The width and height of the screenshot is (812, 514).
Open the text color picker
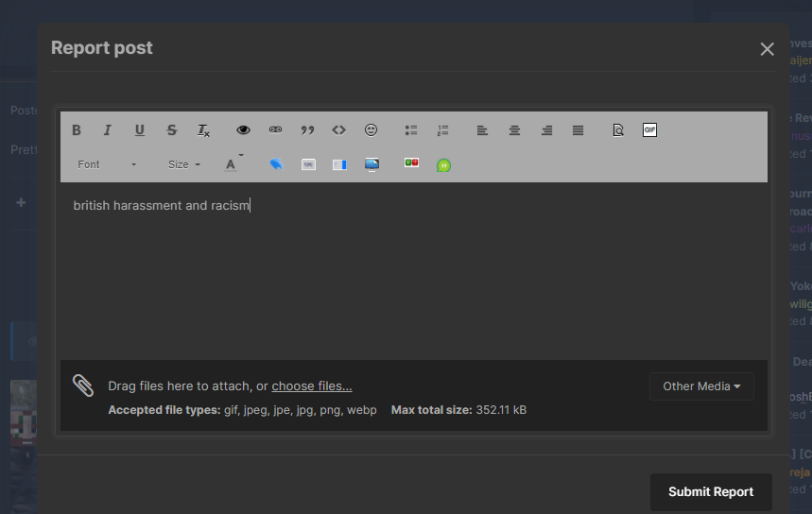point(233,164)
